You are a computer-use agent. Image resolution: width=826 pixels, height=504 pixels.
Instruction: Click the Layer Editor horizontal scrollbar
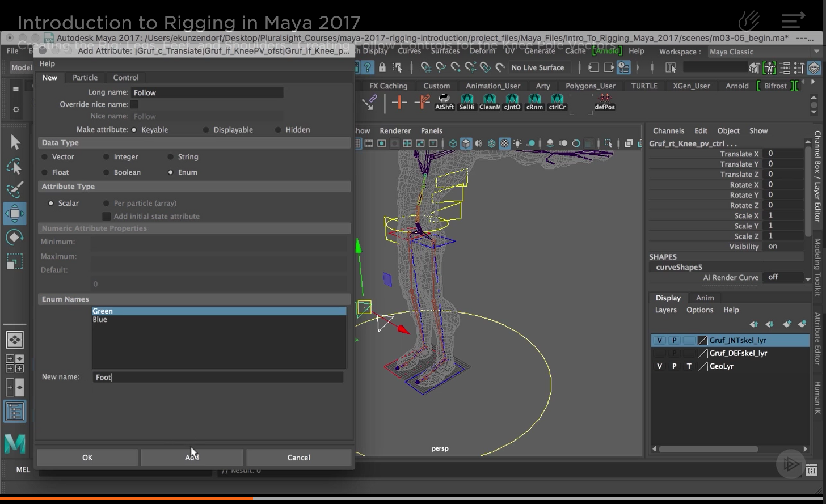(708, 449)
